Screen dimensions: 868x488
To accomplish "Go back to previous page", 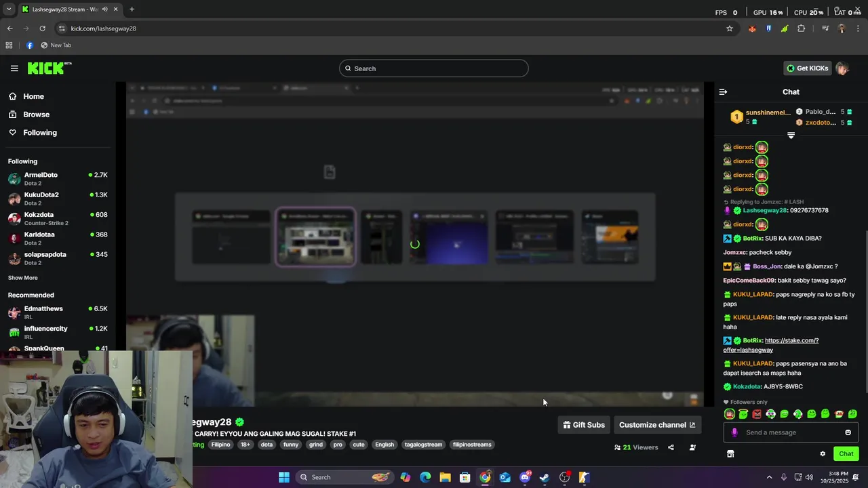I will [x=9, y=28].
